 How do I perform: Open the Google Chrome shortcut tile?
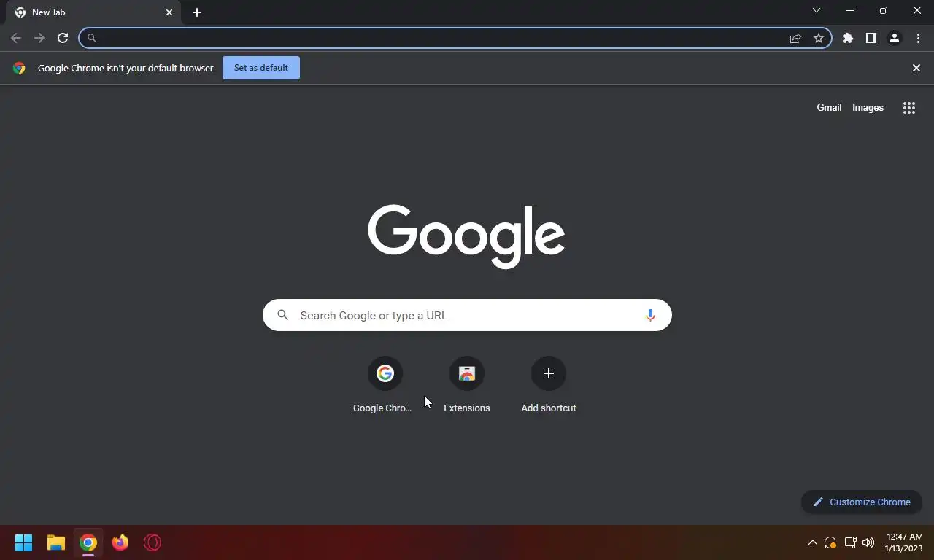(x=385, y=386)
